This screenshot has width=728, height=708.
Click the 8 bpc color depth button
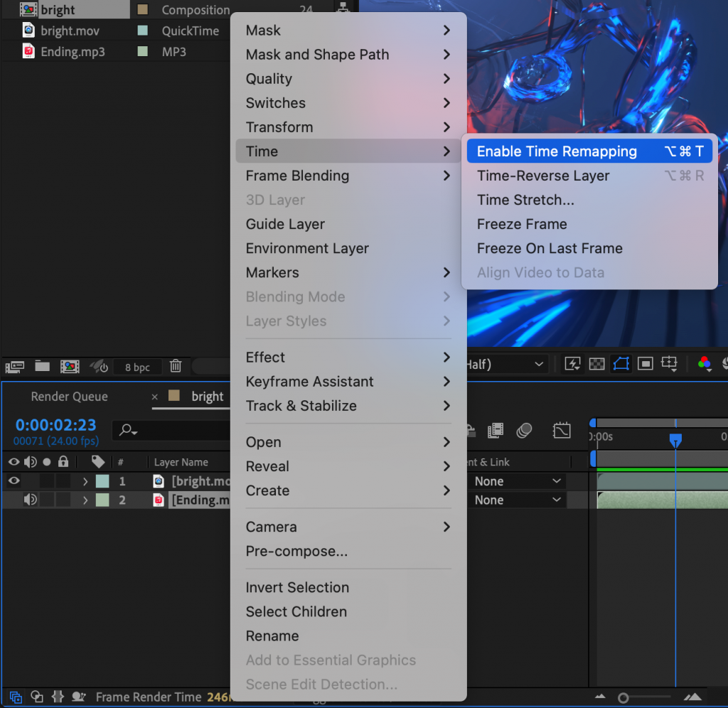[137, 367]
